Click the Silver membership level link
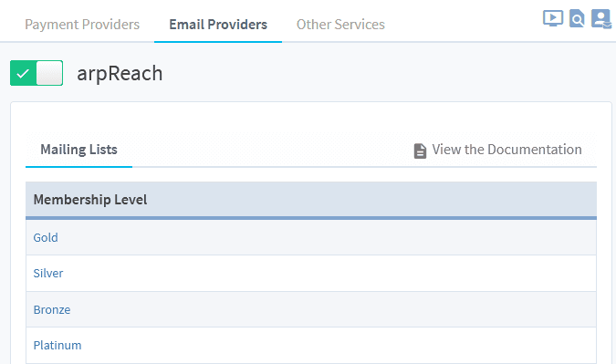Screen dimensions: 616x364 click(x=48, y=274)
